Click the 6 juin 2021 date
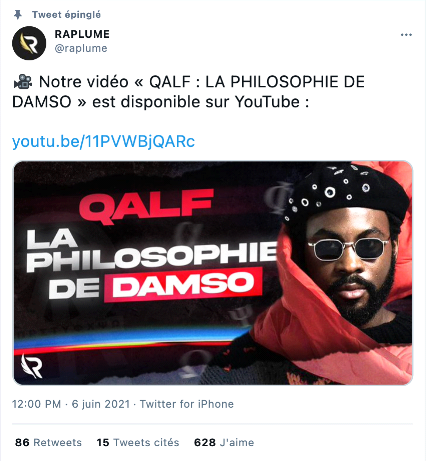This screenshot has width=426, height=461. click(101, 404)
